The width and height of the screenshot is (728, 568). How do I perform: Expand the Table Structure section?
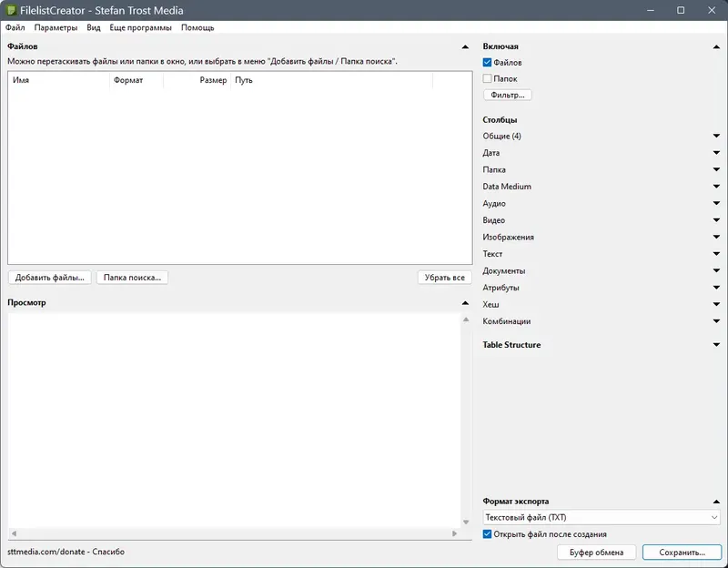(715, 345)
